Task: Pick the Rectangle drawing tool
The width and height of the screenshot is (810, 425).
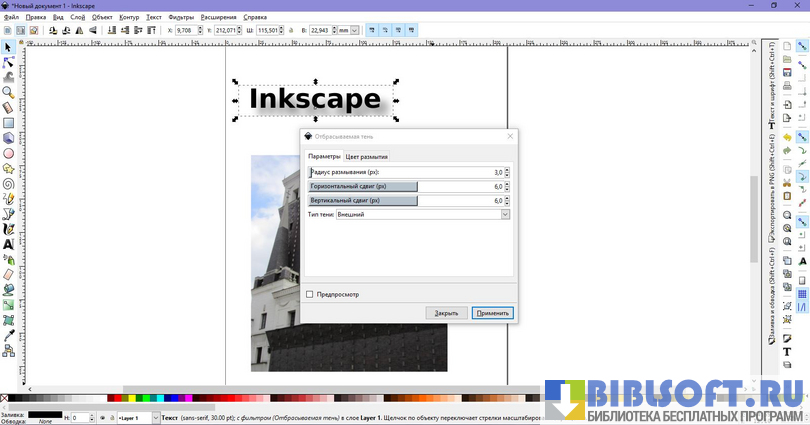Action: click(x=8, y=123)
